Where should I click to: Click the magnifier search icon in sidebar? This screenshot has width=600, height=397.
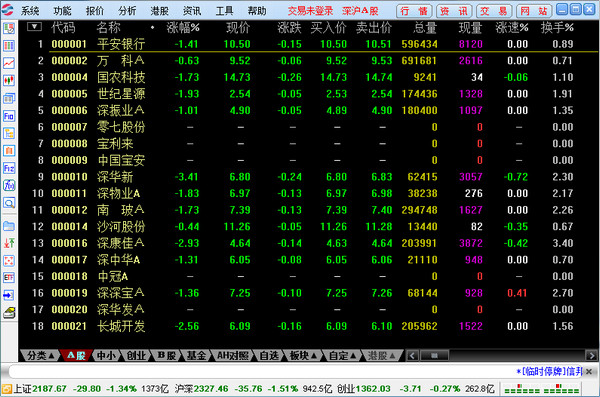click(x=9, y=203)
